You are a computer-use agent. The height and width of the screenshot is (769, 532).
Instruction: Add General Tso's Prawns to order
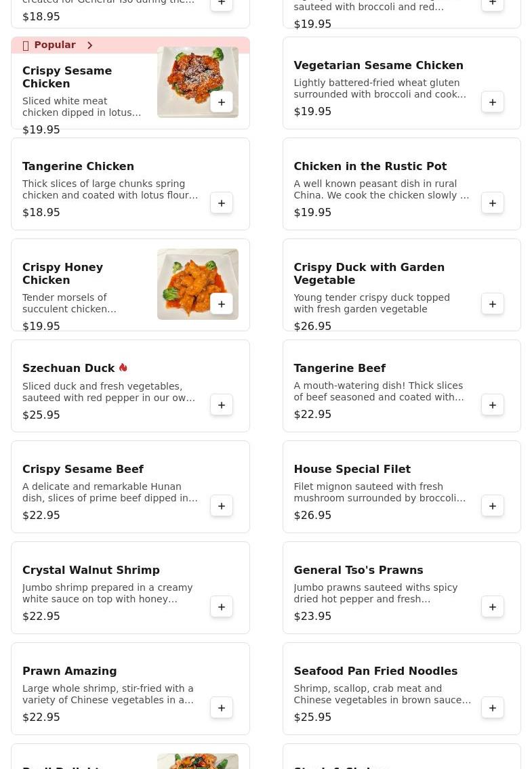(x=492, y=607)
